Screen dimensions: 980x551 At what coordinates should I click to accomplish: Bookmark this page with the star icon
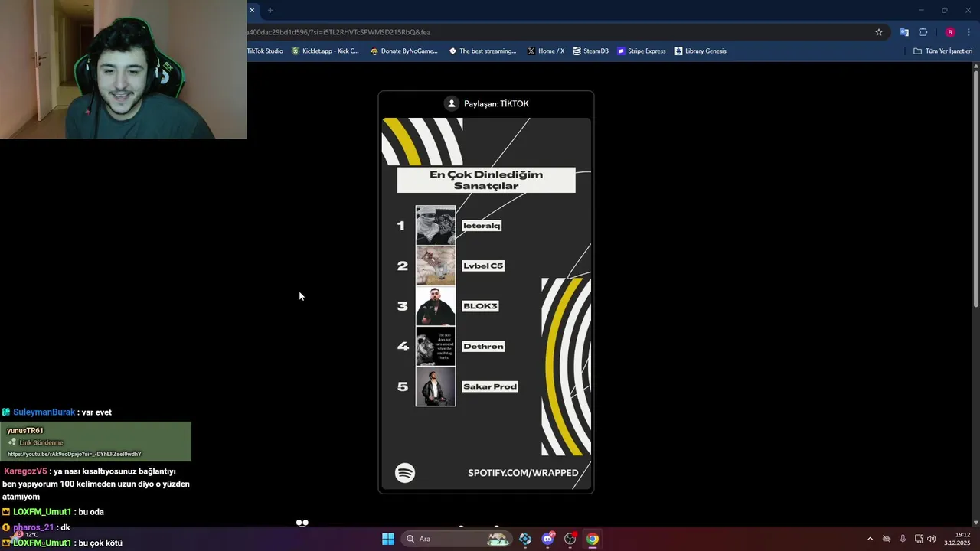click(879, 32)
